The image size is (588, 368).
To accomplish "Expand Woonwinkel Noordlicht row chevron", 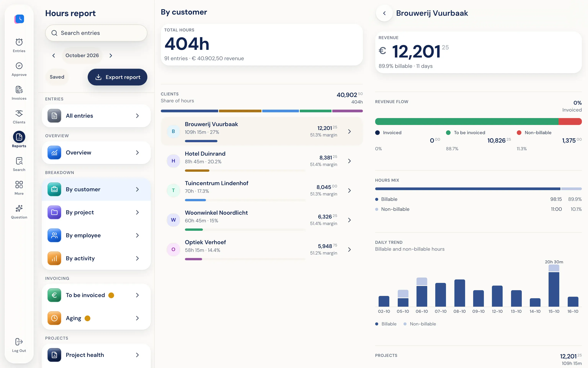I will pos(349,220).
